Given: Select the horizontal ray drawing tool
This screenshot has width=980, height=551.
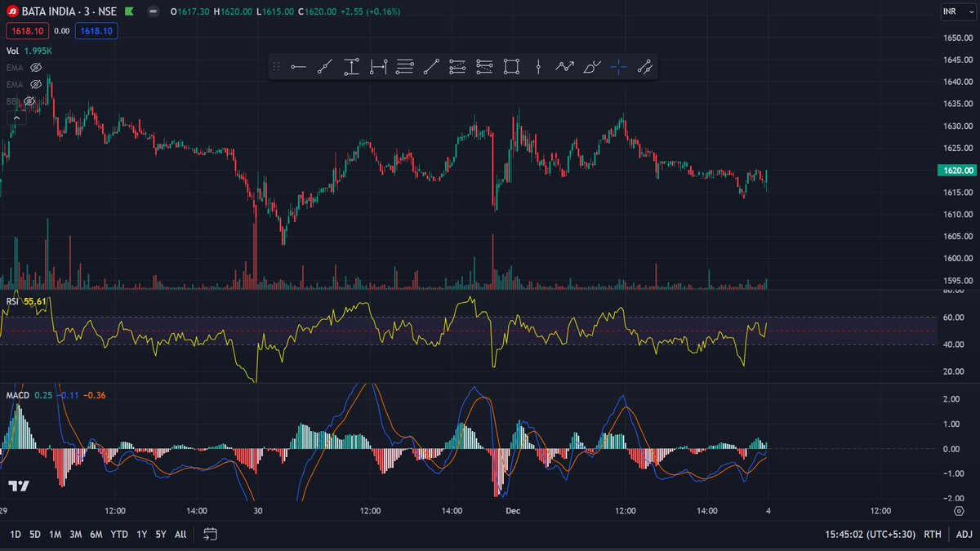Looking at the screenshot, I should 298,67.
